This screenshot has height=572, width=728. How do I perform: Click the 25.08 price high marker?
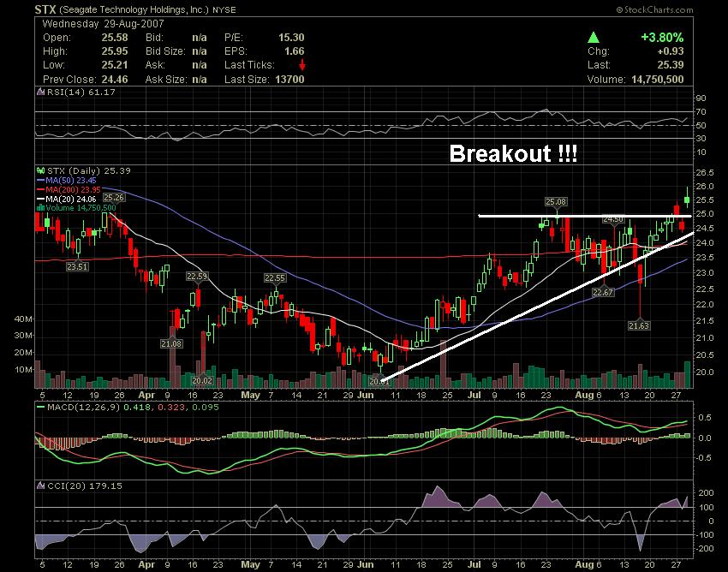coord(556,202)
